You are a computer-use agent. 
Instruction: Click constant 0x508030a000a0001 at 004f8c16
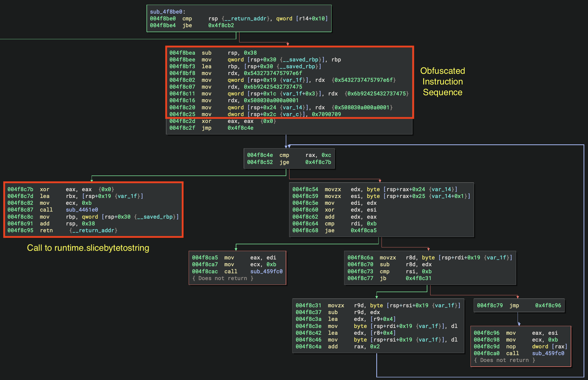pyautogui.click(x=271, y=100)
